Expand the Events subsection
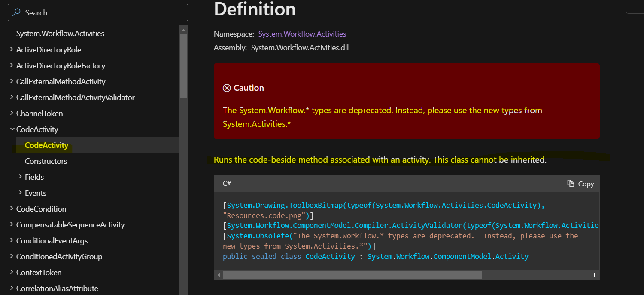The image size is (644, 295). point(20,193)
